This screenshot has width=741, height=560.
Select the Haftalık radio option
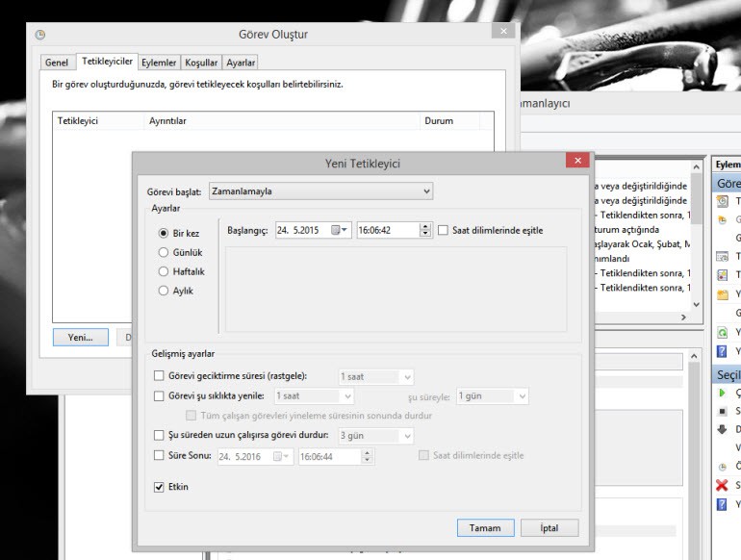pyautogui.click(x=164, y=271)
